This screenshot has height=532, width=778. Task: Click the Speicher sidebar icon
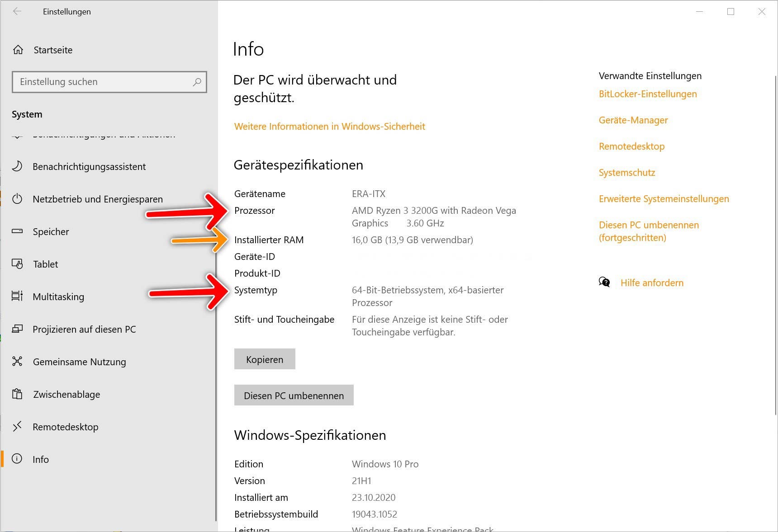pos(18,231)
